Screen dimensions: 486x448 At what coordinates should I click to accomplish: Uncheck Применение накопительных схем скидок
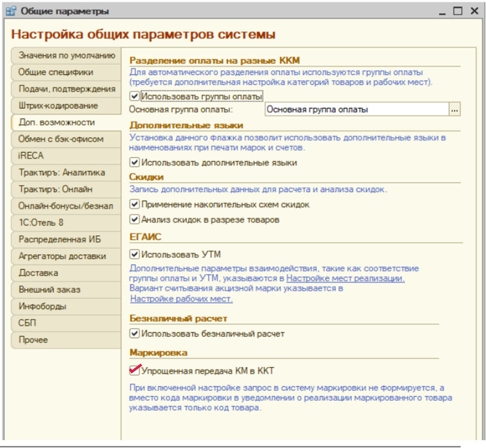(x=135, y=205)
